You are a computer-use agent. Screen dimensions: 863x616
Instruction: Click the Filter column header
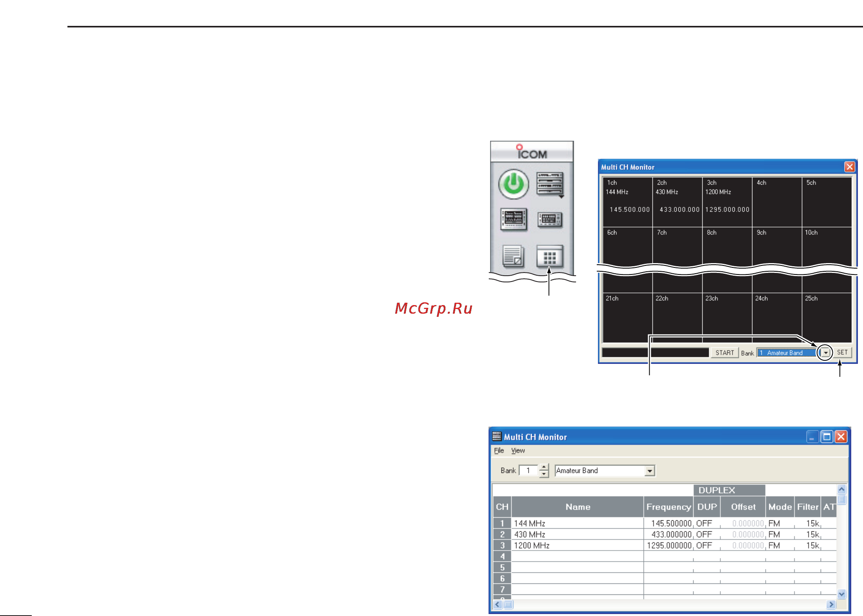pyautogui.click(x=808, y=507)
